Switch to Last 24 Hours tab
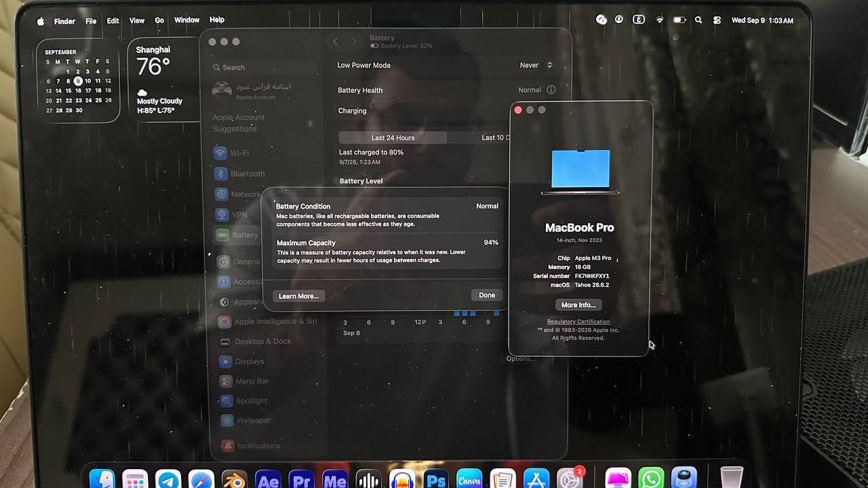Viewport: 868px width, 488px height. (x=393, y=138)
